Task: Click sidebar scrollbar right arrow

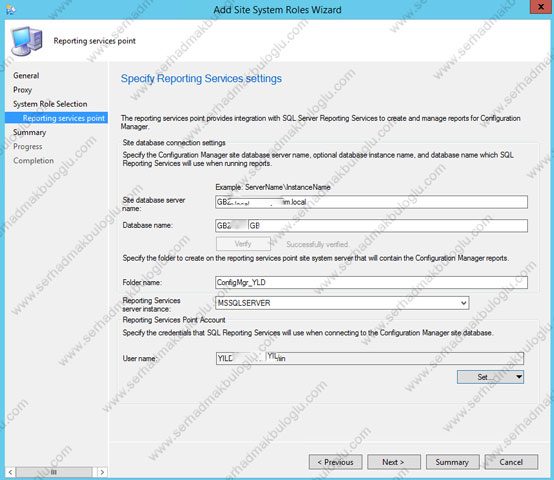Action: tap(102, 472)
